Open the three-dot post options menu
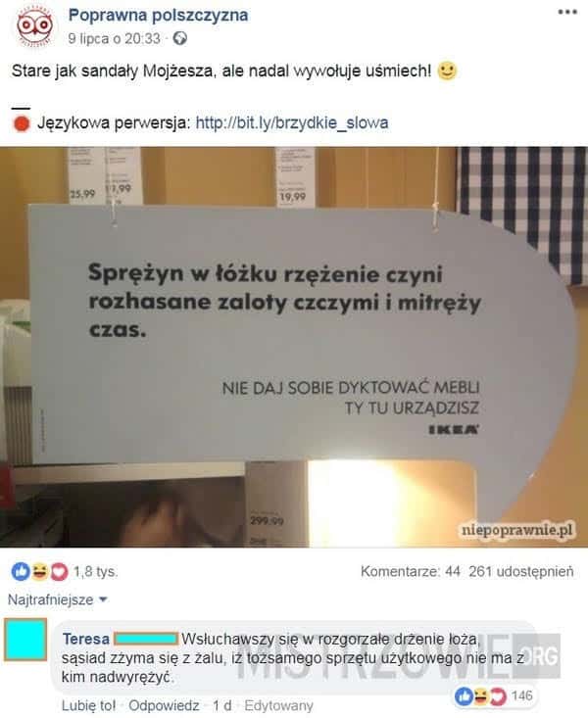This screenshot has height=718, width=588. (x=567, y=12)
